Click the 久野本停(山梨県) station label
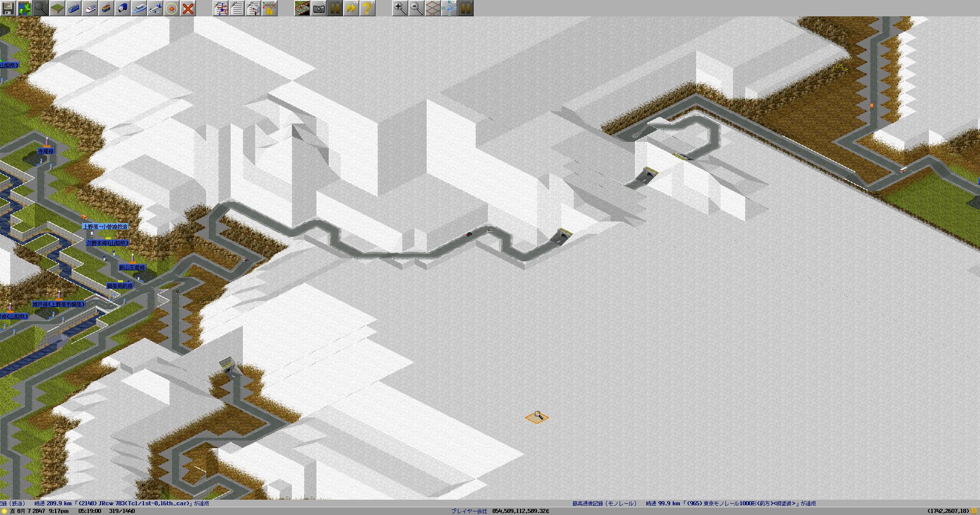980x515 pixels. tap(107, 243)
